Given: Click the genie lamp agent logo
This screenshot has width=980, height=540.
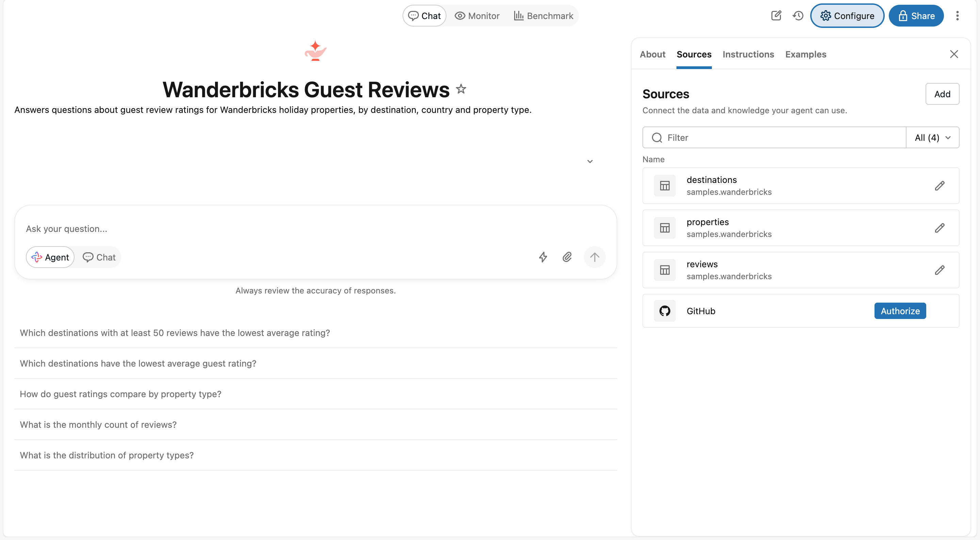Looking at the screenshot, I should [x=315, y=51].
